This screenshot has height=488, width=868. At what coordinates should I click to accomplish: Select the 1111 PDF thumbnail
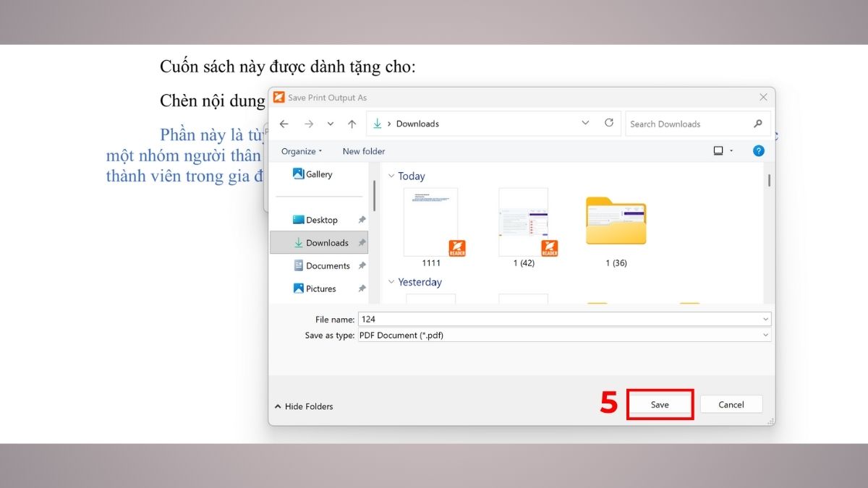[430, 221]
